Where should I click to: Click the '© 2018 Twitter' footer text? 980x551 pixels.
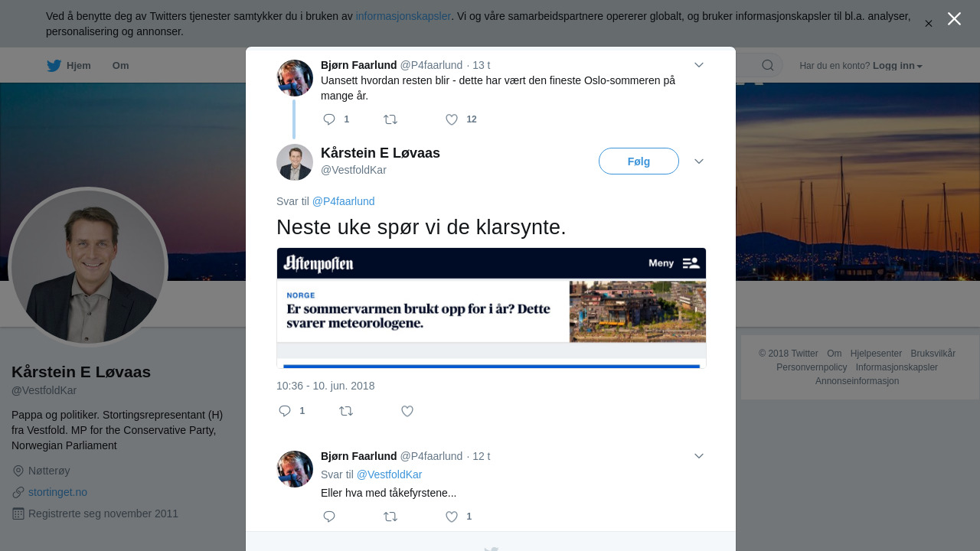click(x=789, y=354)
